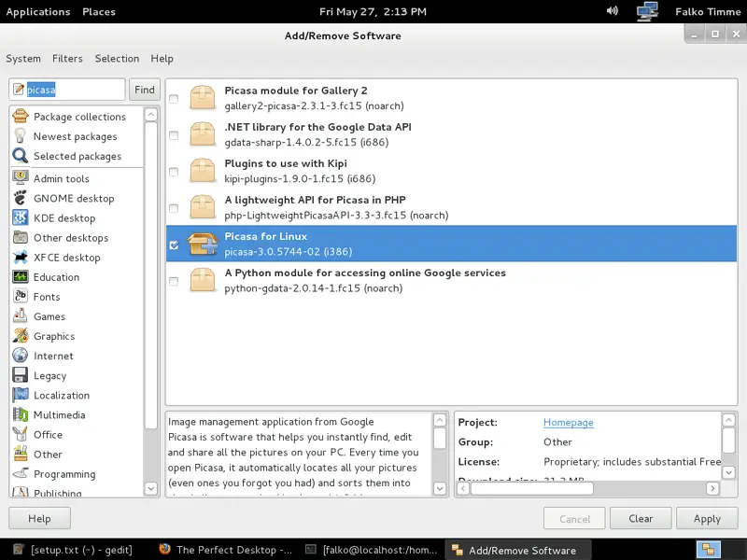Open the Other category icon
Image resolution: width=747 pixels, height=560 pixels.
click(20, 454)
